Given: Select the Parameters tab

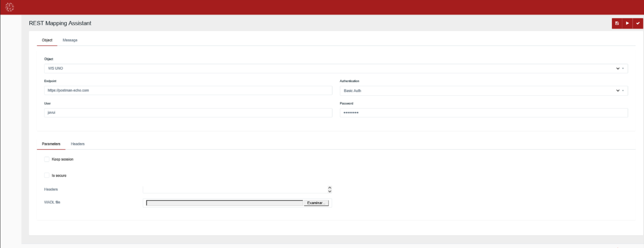Looking at the screenshot, I should coord(51,144).
